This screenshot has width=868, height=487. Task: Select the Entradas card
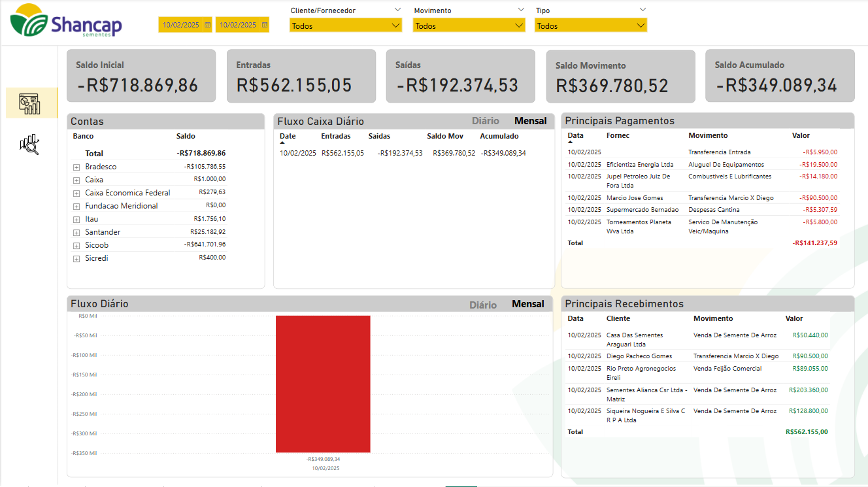(x=301, y=76)
